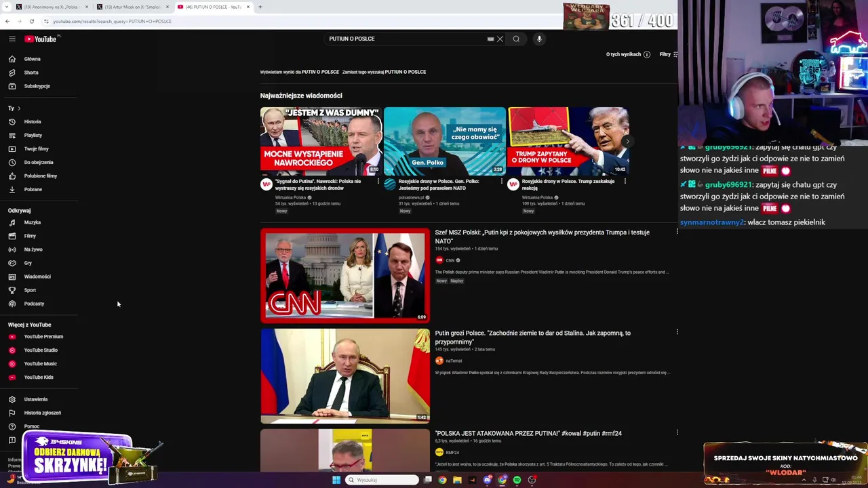Open YouTube Studio link
Screen dimensions: 868x488
tap(41, 350)
